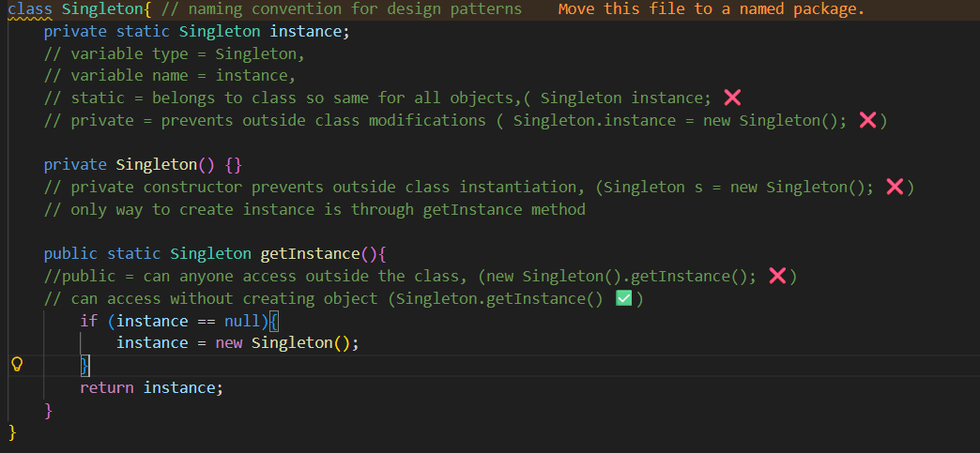Click the class name "Singleton" in the class declaration
Viewport: 980px width, 453px height.
point(102,9)
